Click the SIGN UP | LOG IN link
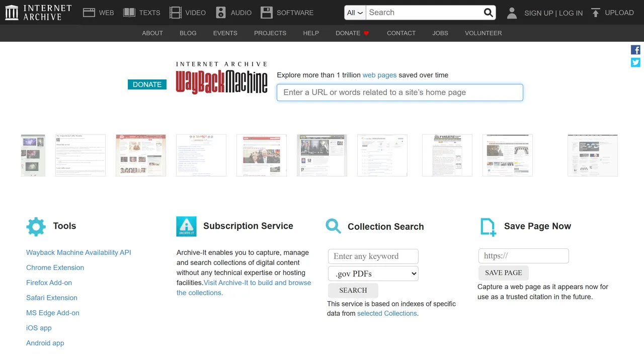This screenshot has height=362, width=644. click(x=553, y=13)
